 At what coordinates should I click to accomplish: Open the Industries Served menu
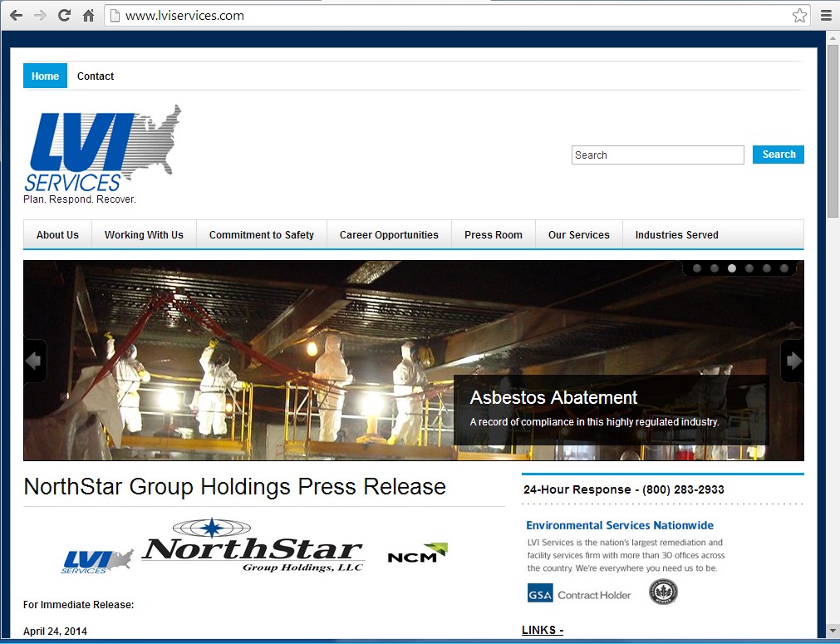tap(676, 234)
